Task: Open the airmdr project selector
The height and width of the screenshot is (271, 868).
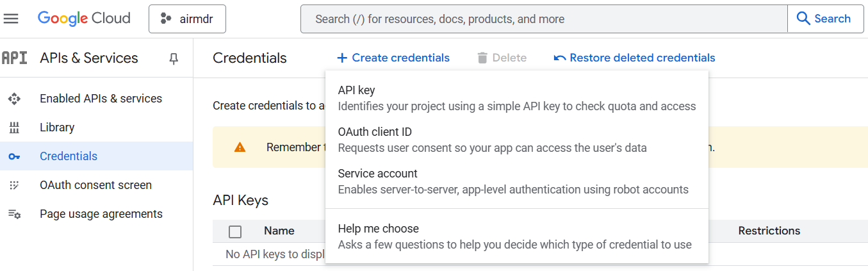Action: pyautogui.click(x=187, y=19)
